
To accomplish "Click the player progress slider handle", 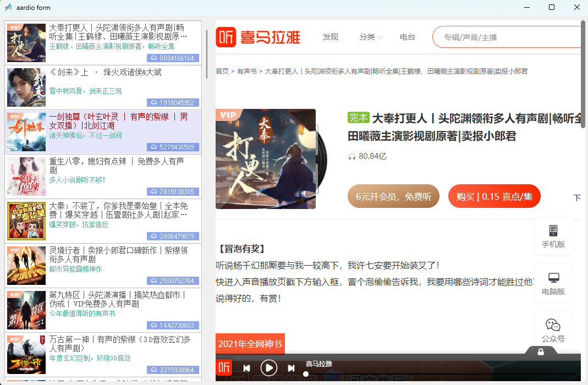I will click(x=306, y=374).
